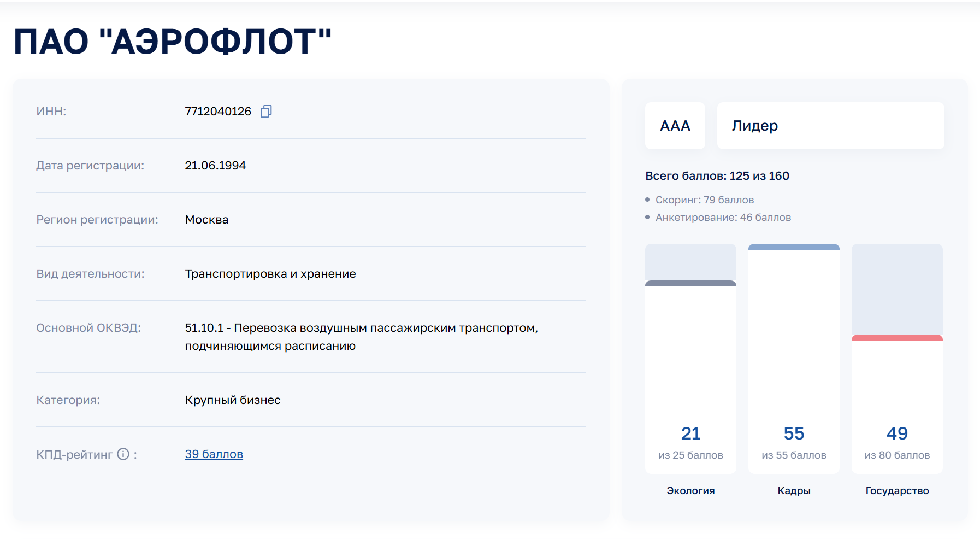Click the INN value 7712040126
The width and height of the screenshot is (980, 539).
coord(218,112)
